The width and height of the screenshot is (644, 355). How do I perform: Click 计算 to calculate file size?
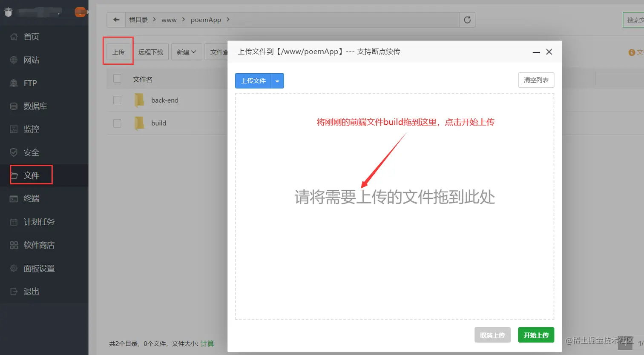207,344
